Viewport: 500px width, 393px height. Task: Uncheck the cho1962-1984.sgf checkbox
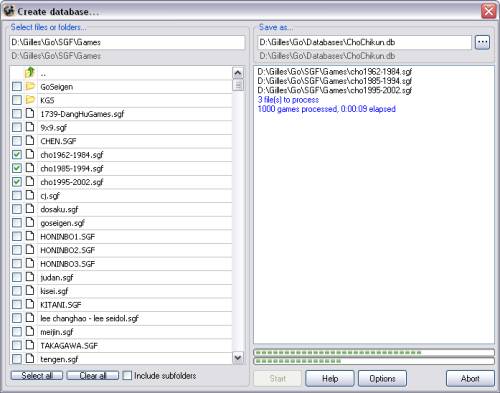(x=17, y=155)
